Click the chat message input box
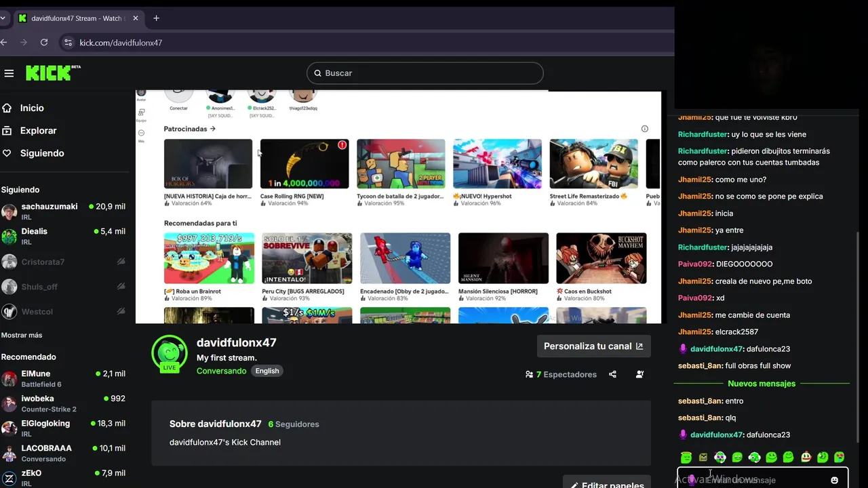The height and width of the screenshot is (488, 868). point(763,479)
